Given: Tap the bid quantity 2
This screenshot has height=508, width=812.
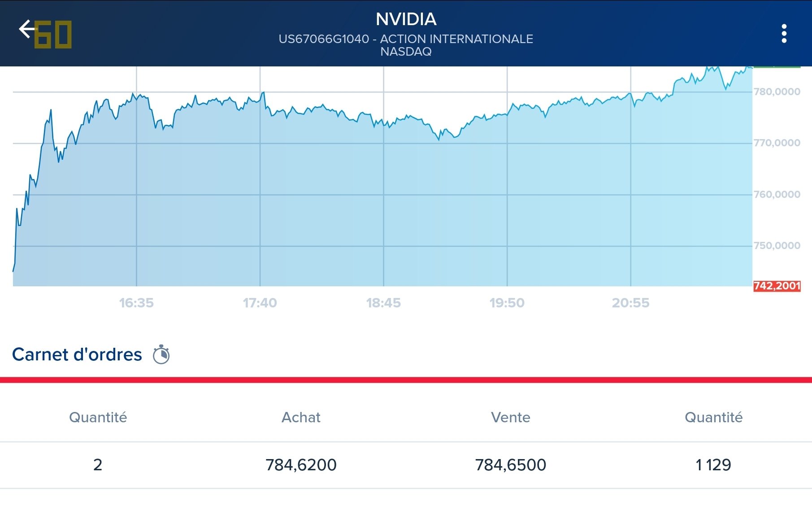Looking at the screenshot, I should pos(98,465).
